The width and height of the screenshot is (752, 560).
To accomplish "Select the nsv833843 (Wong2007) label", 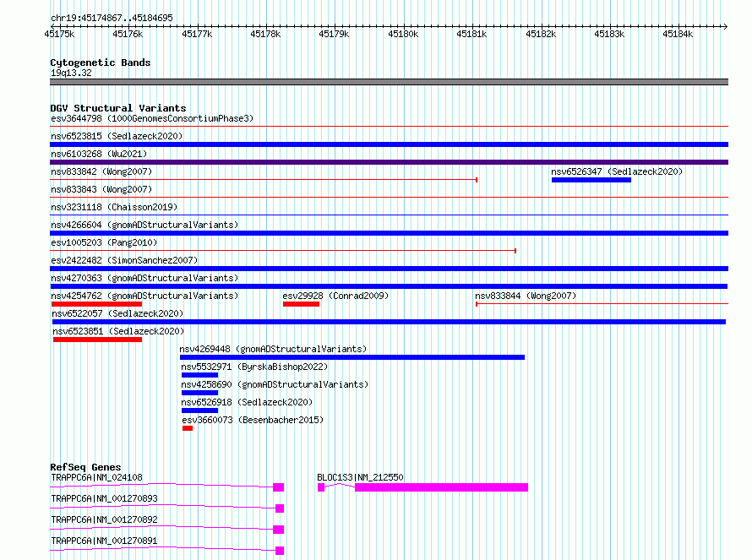I will coord(101,189).
